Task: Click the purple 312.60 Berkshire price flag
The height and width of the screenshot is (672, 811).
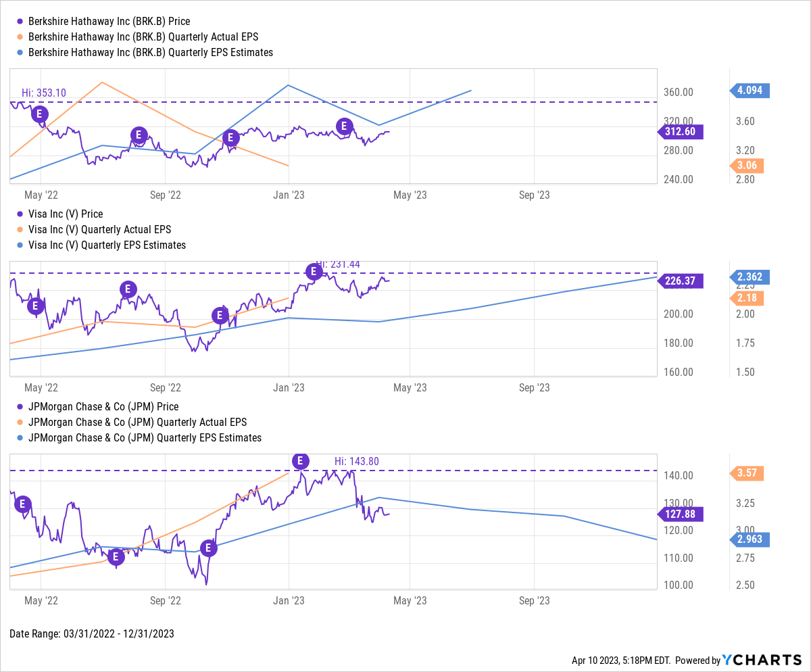Action: (681, 132)
